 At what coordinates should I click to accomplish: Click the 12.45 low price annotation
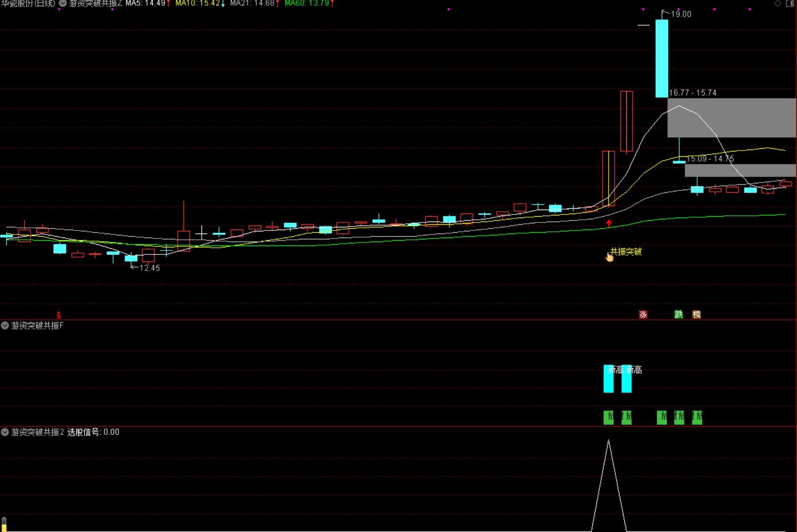coord(150,268)
